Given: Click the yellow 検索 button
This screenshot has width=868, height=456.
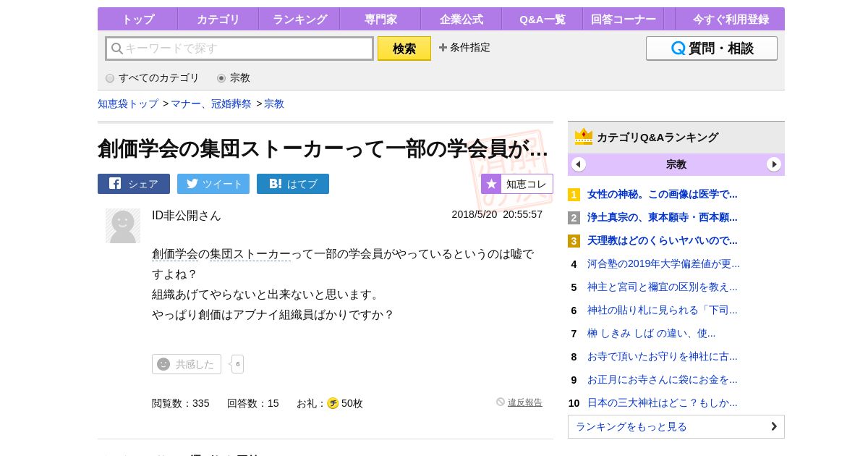Looking at the screenshot, I should coord(404,48).
